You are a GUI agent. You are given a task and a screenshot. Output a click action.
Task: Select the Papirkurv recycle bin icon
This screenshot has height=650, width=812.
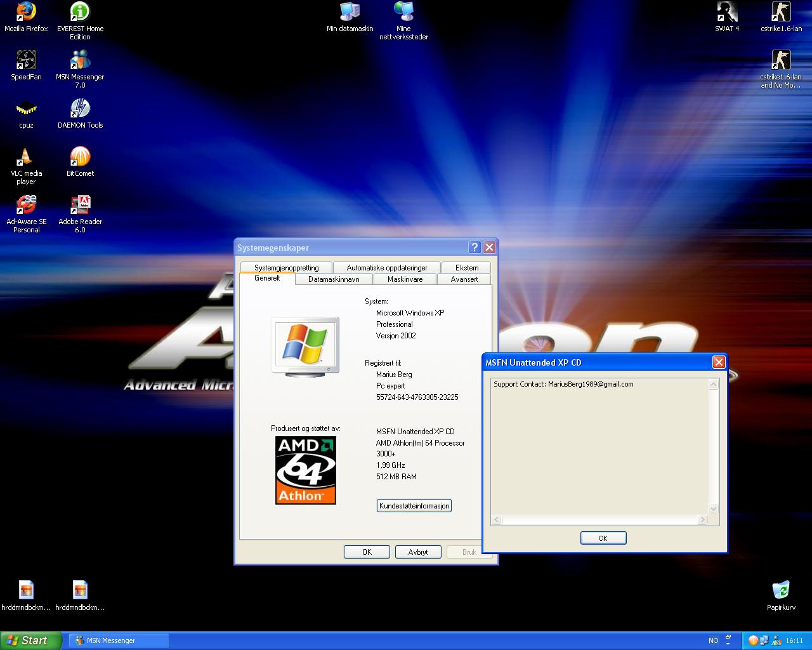click(781, 595)
